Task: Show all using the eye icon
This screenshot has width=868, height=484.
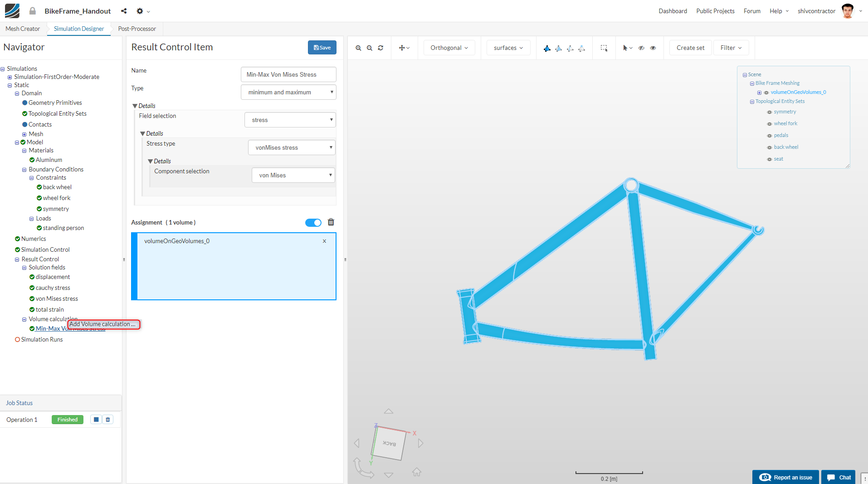Action: point(653,48)
